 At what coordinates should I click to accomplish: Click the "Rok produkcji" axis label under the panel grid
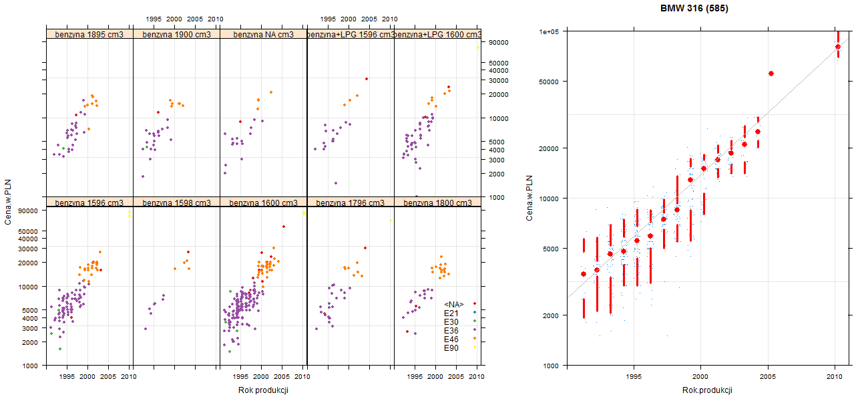(263, 390)
